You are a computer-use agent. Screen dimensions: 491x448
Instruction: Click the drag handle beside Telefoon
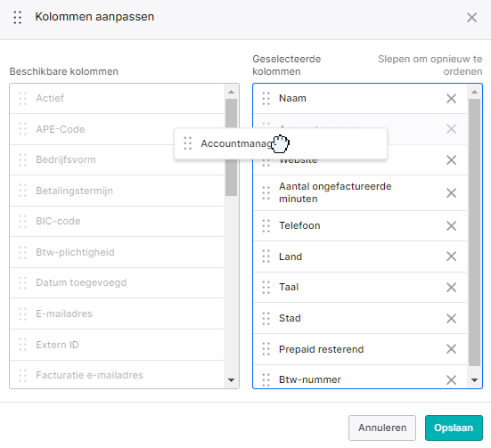tap(266, 225)
